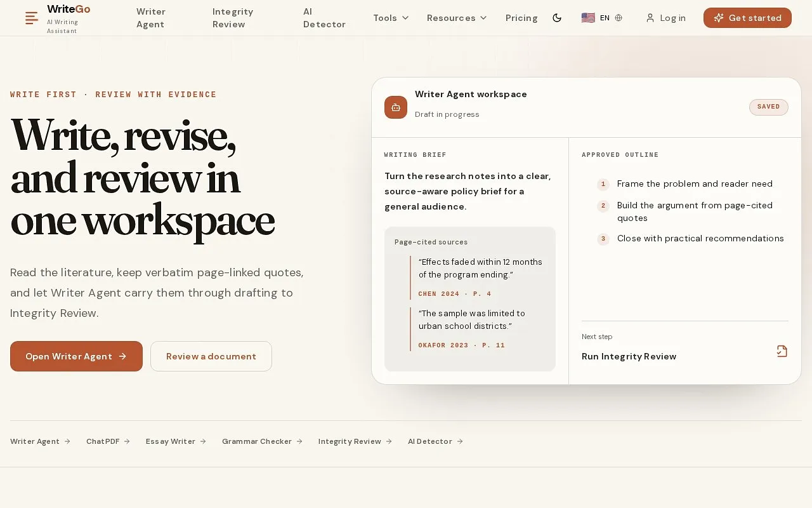
Task: Open Writer Agent in top navigation
Action: 151,18
